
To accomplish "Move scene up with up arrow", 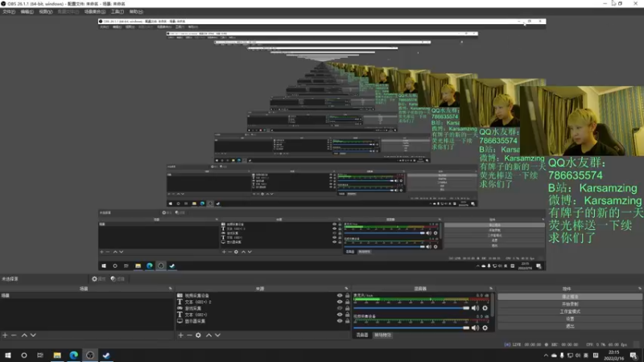I will [24, 335].
